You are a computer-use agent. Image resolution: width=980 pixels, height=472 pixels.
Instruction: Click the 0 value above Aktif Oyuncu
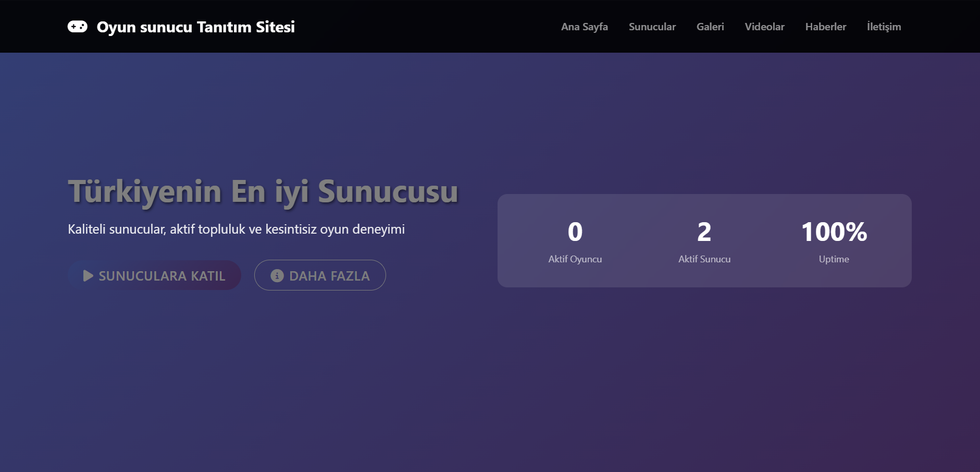[x=575, y=232]
